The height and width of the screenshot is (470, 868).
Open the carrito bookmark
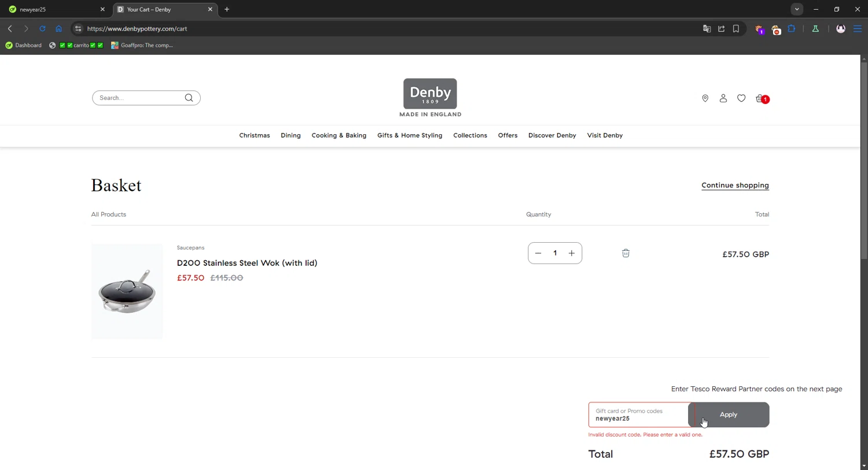pyautogui.click(x=76, y=45)
